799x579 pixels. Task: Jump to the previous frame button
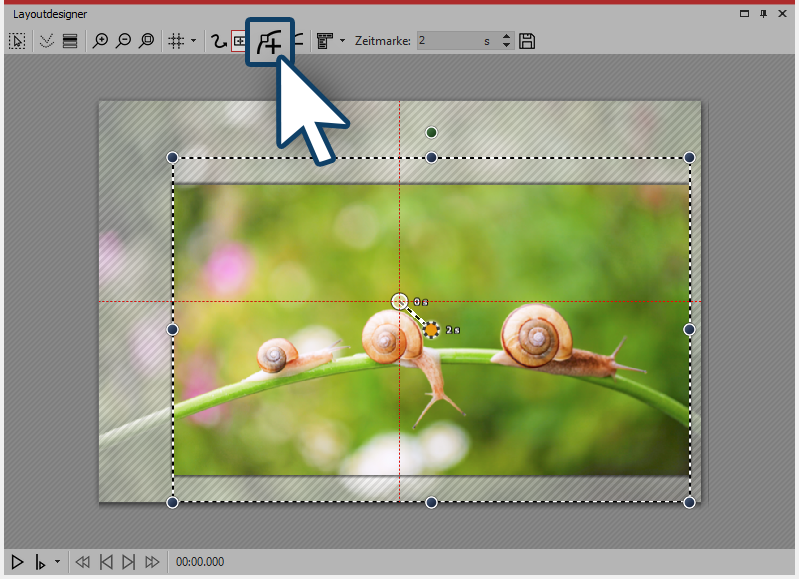[x=106, y=562]
